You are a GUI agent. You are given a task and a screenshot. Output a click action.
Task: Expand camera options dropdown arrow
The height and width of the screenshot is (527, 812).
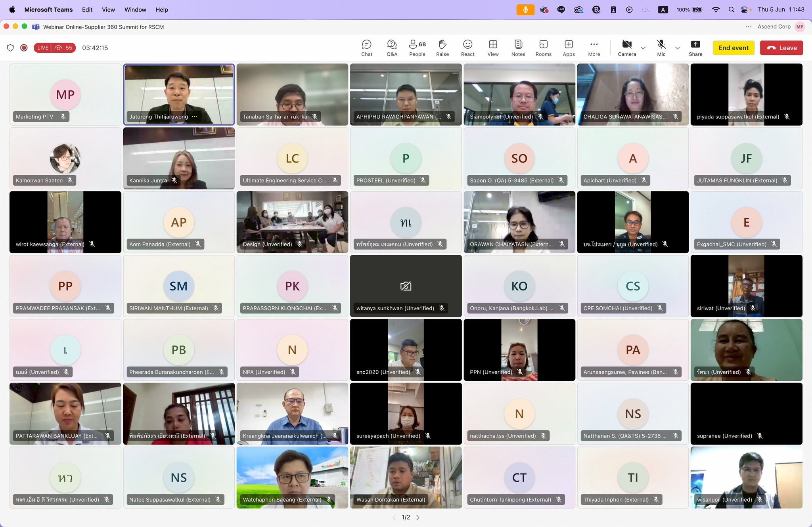click(643, 48)
